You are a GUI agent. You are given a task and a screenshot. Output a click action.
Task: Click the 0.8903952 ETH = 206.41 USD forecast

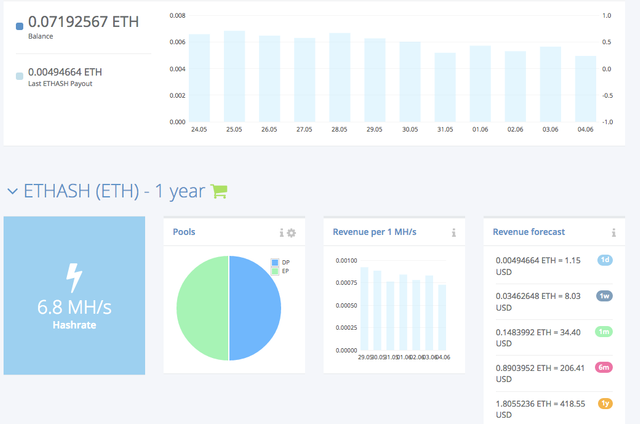click(540, 373)
